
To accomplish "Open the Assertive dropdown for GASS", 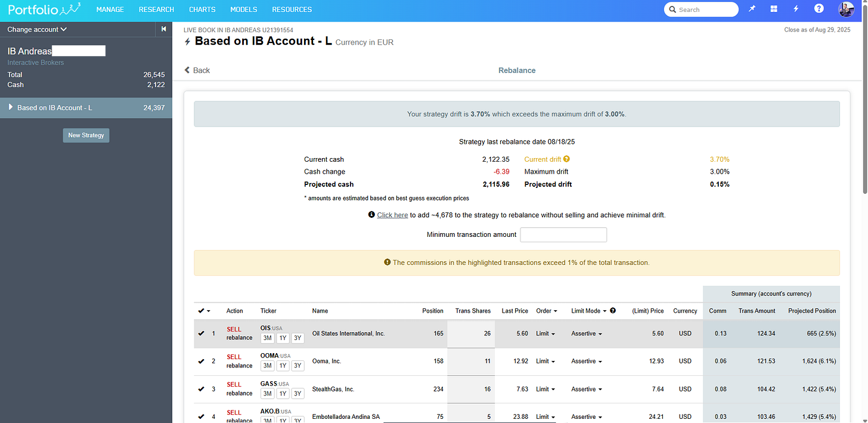I will point(587,389).
